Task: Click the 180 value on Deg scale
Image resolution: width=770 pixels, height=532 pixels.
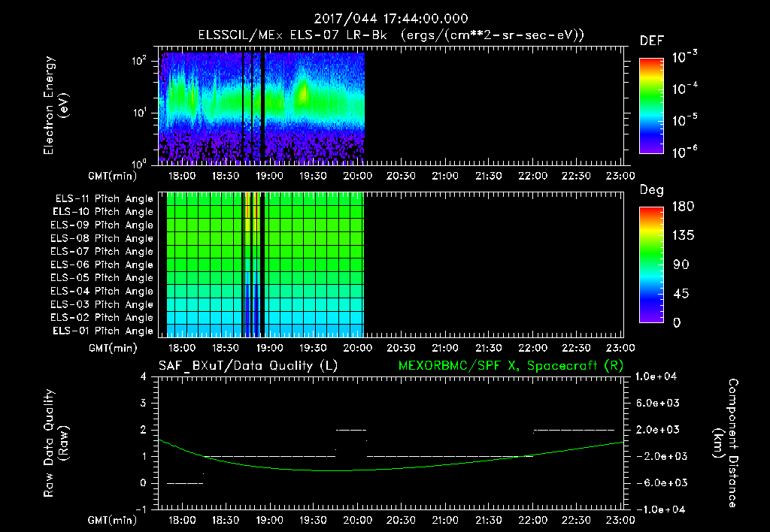Action: coord(683,207)
